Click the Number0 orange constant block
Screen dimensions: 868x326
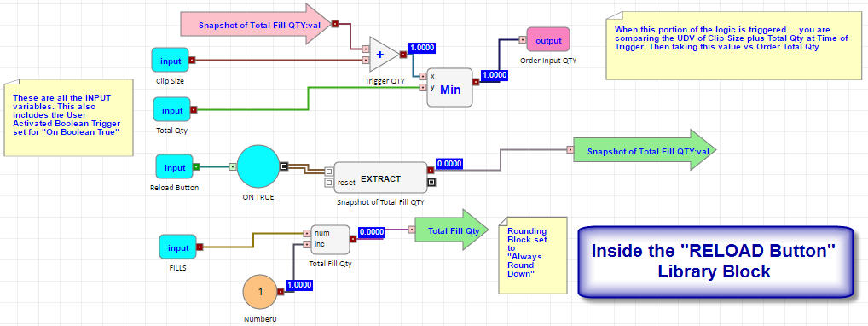coord(259,292)
